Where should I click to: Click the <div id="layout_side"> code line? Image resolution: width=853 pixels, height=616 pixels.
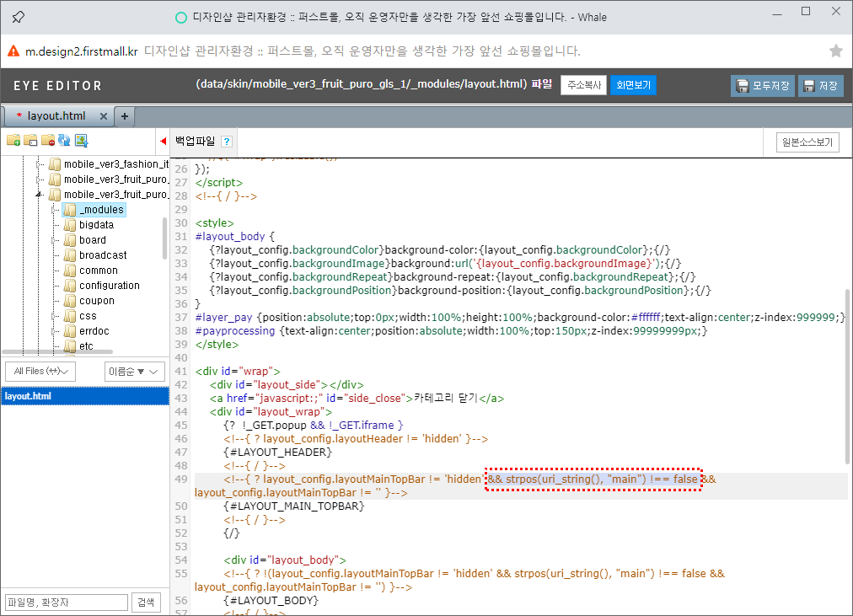[x=287, y=385]
